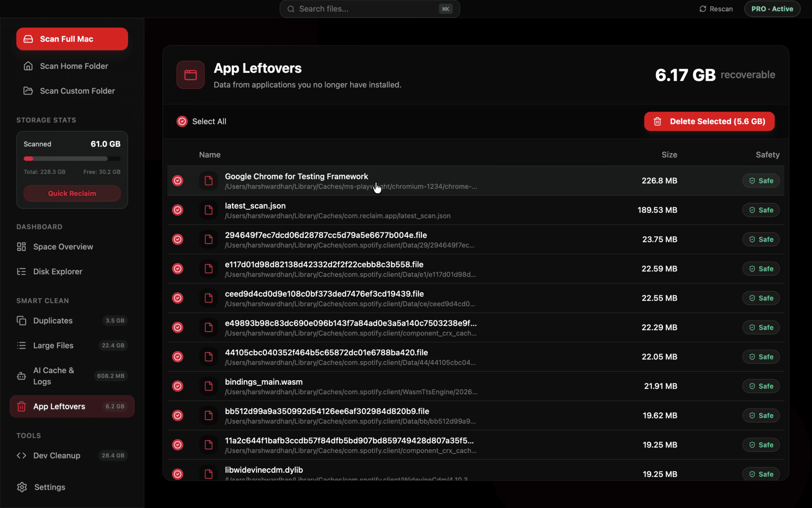The width and height of the screenshot is (812, 508).
Task: Click the Large Files list icon
Action: click(21, 345)
